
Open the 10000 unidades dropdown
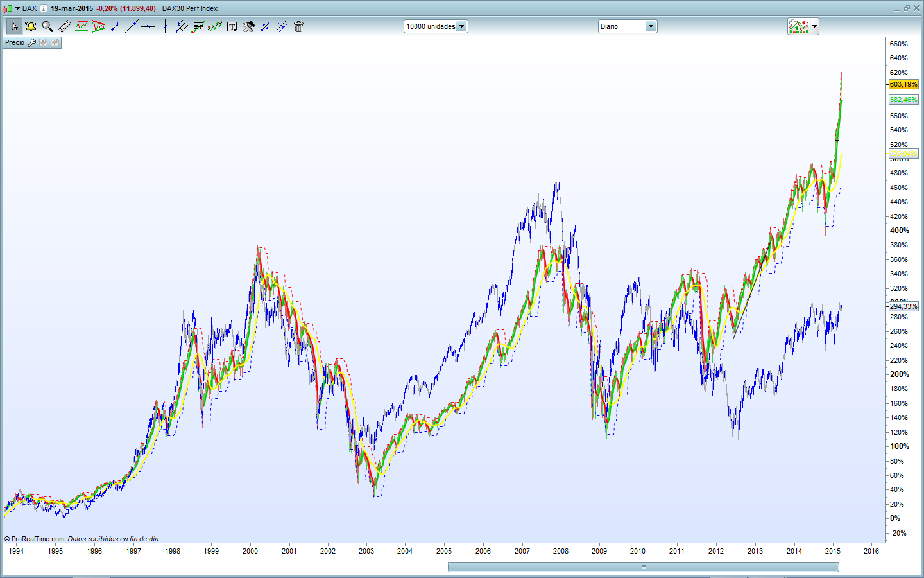(436, 26)
